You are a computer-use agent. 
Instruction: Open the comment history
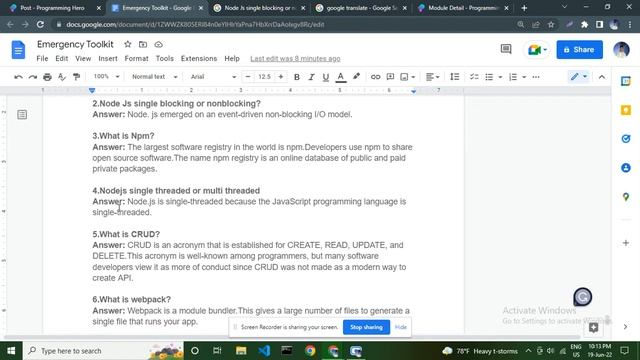[506, 49]
